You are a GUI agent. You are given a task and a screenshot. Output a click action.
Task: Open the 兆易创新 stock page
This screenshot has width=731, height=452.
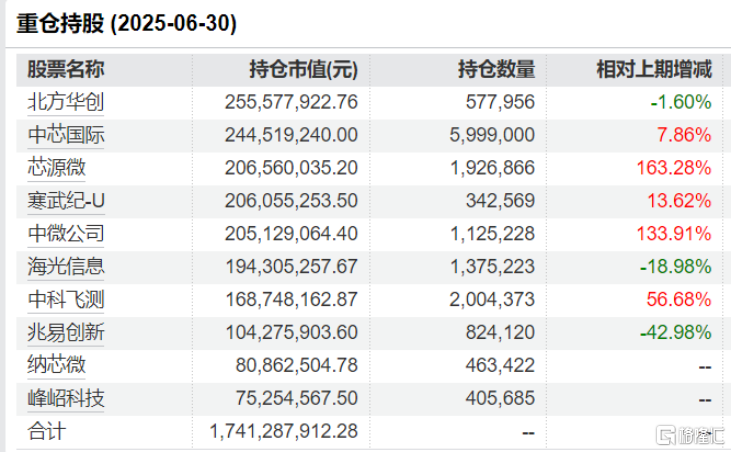tap(65, 333)
